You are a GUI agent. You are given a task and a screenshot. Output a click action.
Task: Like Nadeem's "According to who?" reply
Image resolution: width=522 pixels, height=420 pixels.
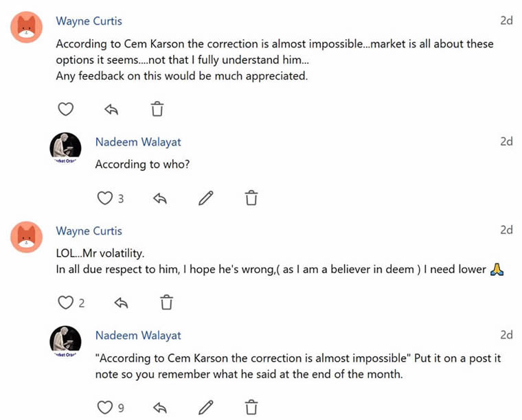104,198
